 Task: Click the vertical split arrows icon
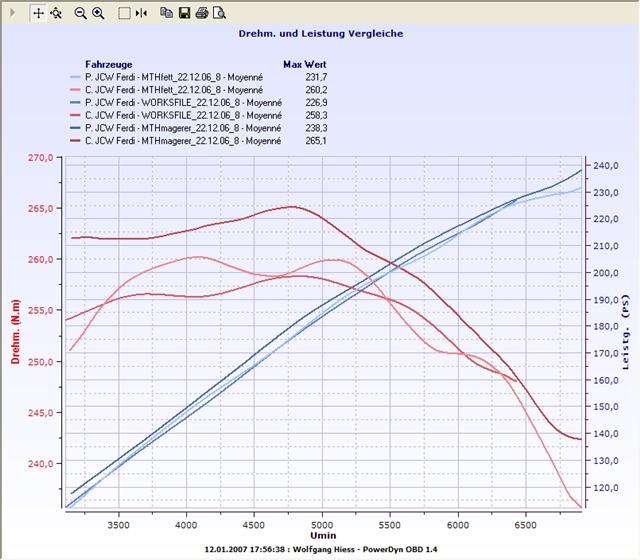(x=141, y=14)
